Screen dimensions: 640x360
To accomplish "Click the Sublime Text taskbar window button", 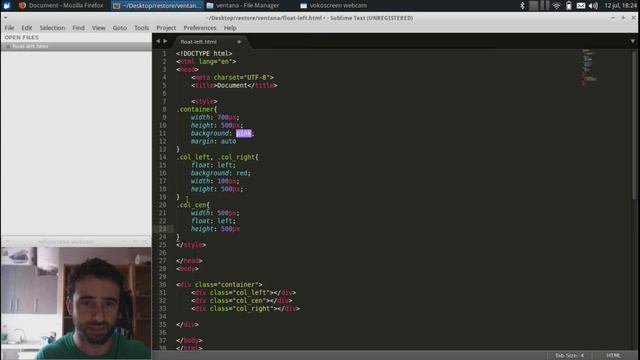I will [x=157, y=5].
